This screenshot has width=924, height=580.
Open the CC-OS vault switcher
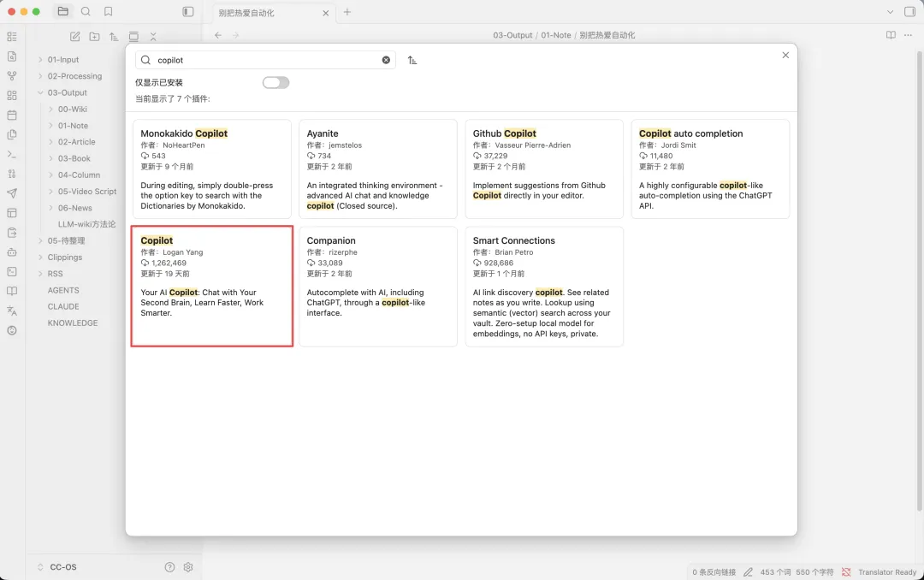tap(64, 567)
